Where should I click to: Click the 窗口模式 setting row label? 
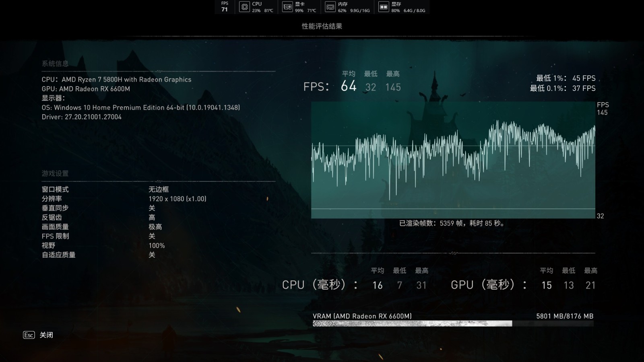55,189
